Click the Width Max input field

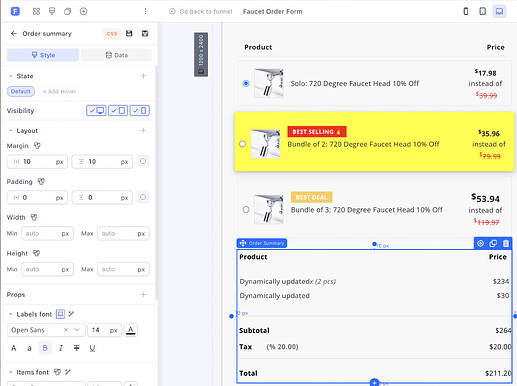[x=123, y=233]
